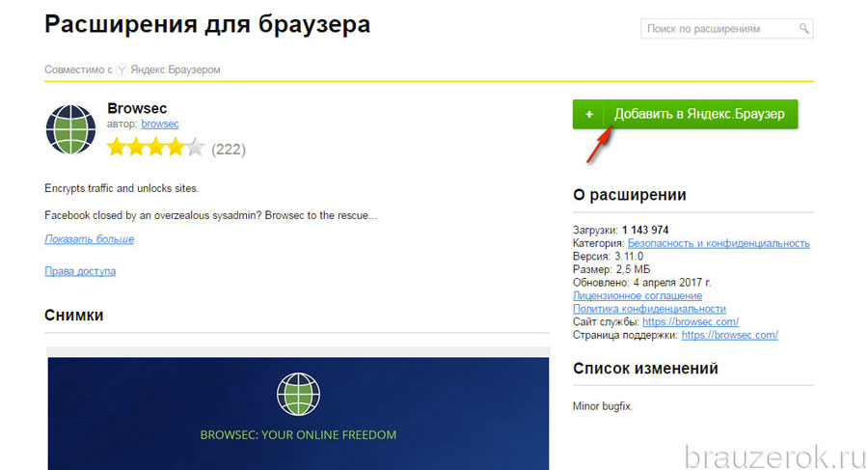Click the Обновлено 4 апреля 2017 text

pyautogui.click(x=641, y=283)
